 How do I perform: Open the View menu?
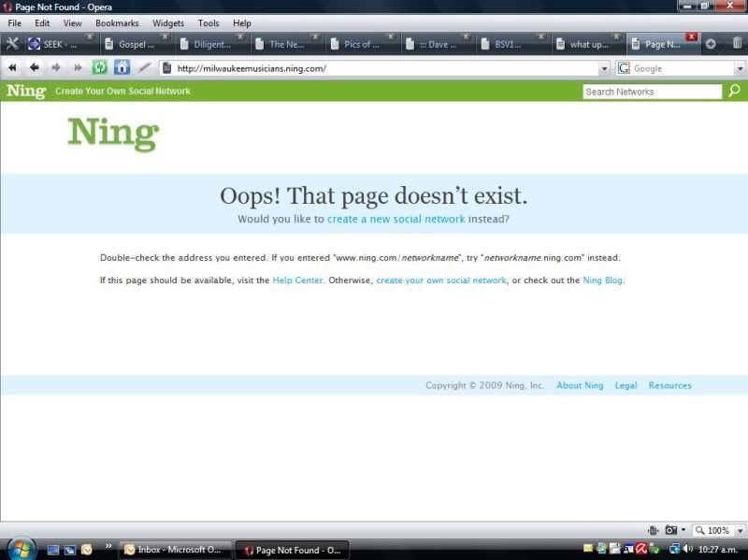tap(73, 22)
